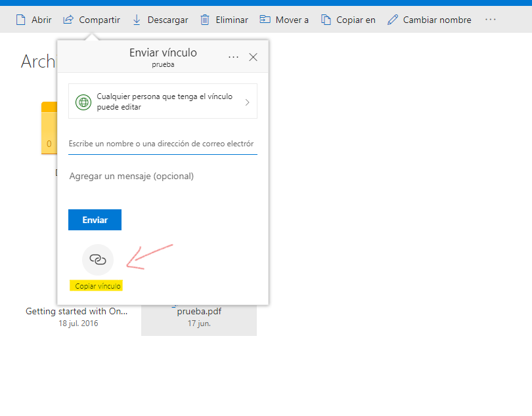Click the Mover a folder icon
This screenshot has height=416, width=532.
pos(265,19)
